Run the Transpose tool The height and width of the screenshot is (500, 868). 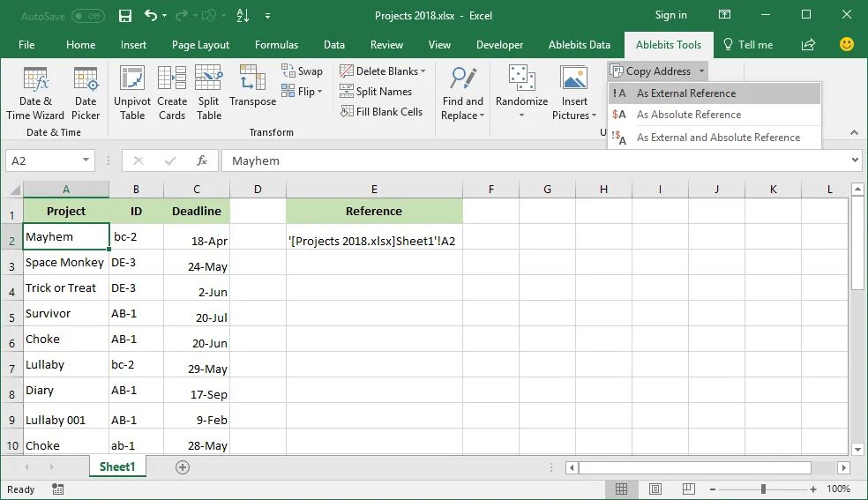pyautogui.click(x=252, y=86)
